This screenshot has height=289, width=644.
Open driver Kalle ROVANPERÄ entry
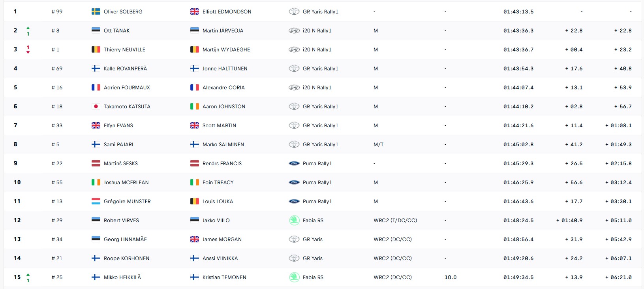pos(125,68)
